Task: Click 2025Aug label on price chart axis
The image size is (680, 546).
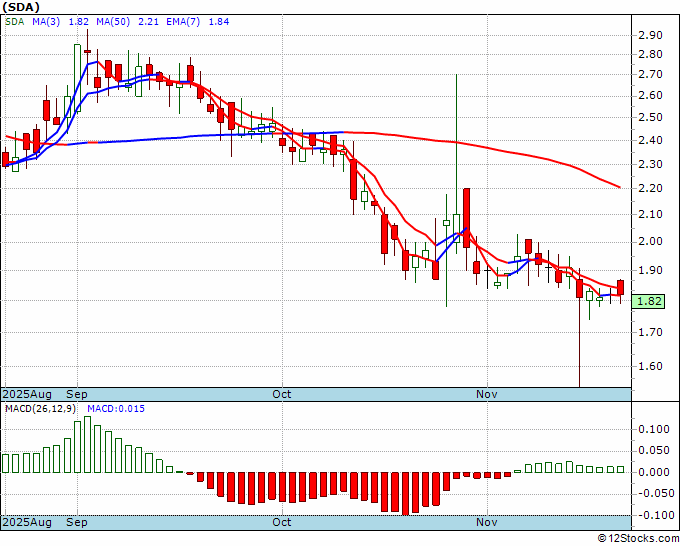Action: (27, 395)
